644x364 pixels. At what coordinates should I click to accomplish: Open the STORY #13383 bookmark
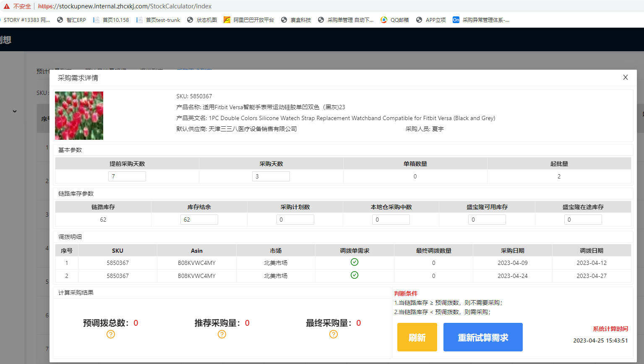25,20
